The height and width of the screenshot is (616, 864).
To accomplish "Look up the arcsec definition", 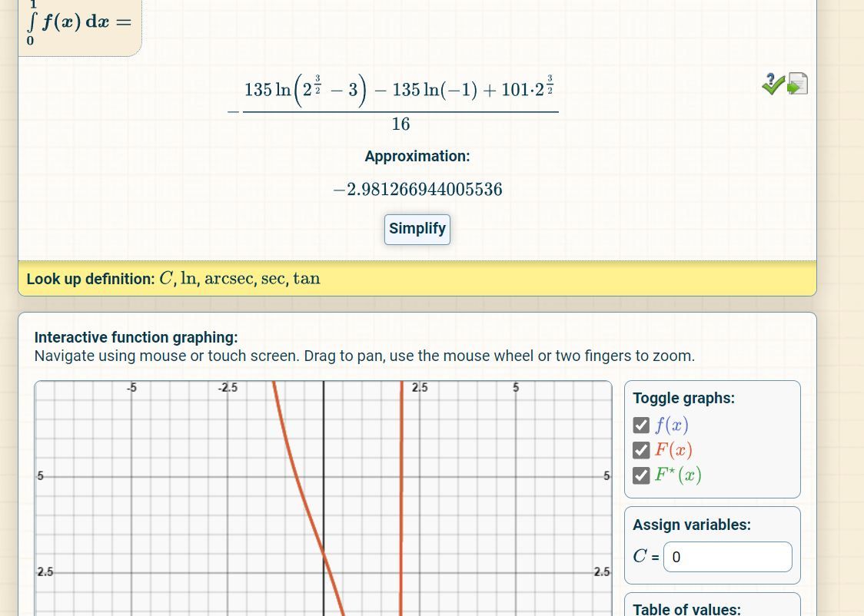I will (228, 279).
